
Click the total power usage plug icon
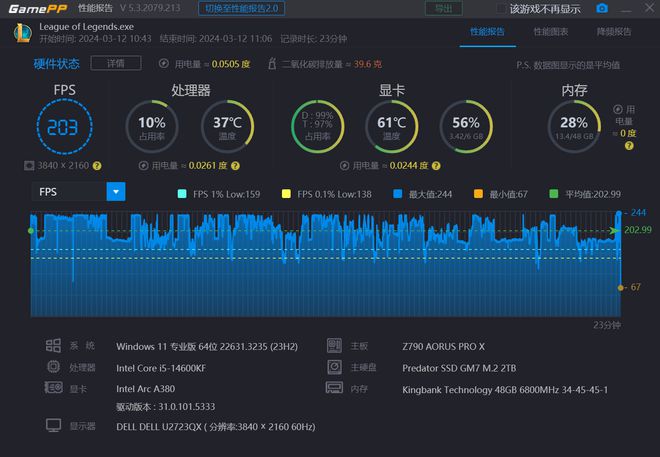[164, 64]
